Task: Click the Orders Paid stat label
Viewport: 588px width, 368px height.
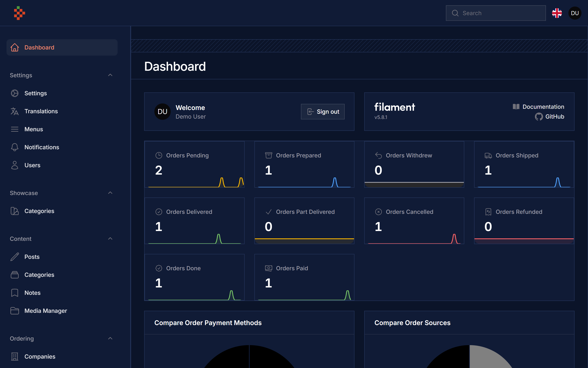Action: point(292,268)
